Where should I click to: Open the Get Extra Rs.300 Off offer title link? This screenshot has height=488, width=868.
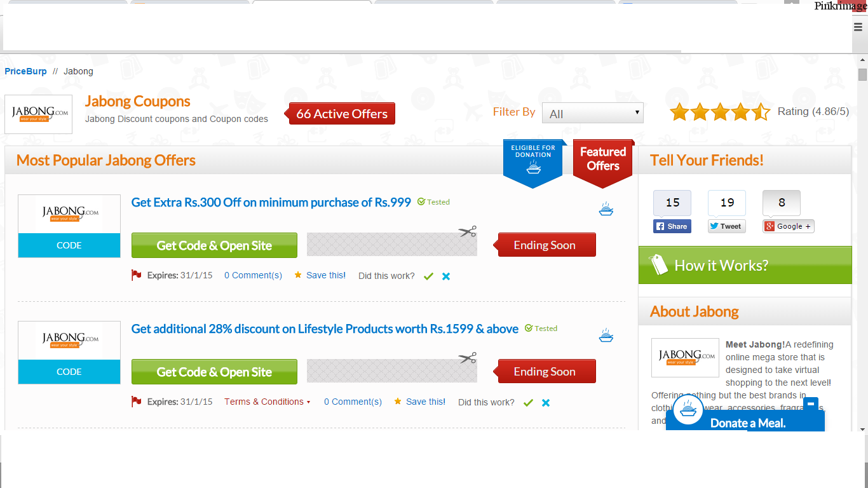[271, 202]
